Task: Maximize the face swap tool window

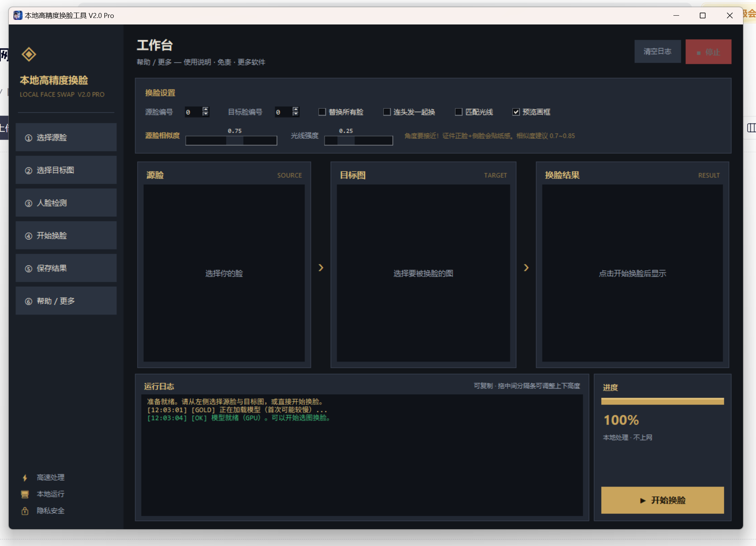Action: click(702, 15)
